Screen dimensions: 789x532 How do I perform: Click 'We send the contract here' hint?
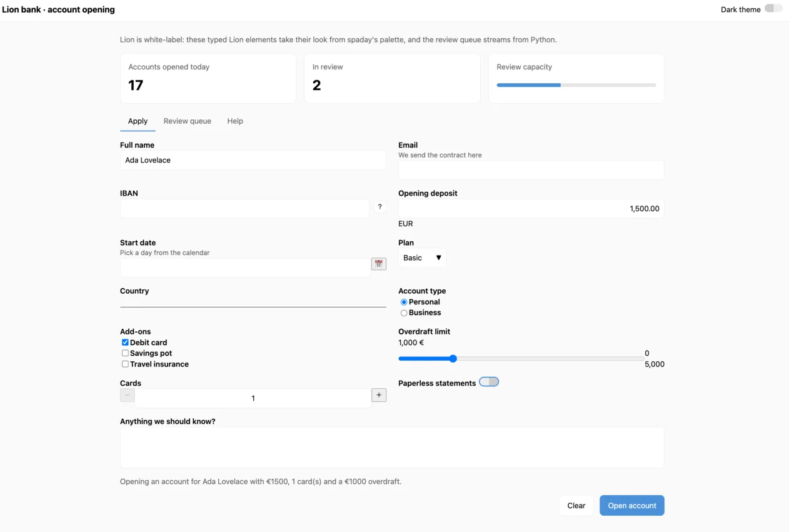(440, 155)
